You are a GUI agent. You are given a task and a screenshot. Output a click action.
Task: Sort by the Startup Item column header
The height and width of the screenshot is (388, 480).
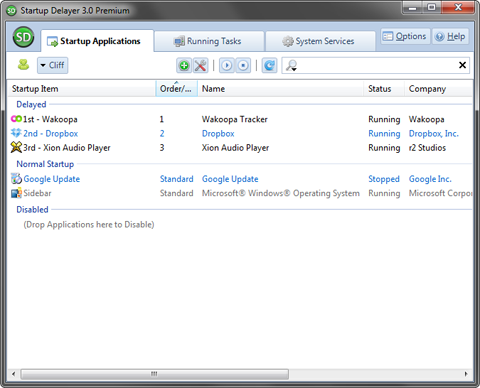click(82, 89)
